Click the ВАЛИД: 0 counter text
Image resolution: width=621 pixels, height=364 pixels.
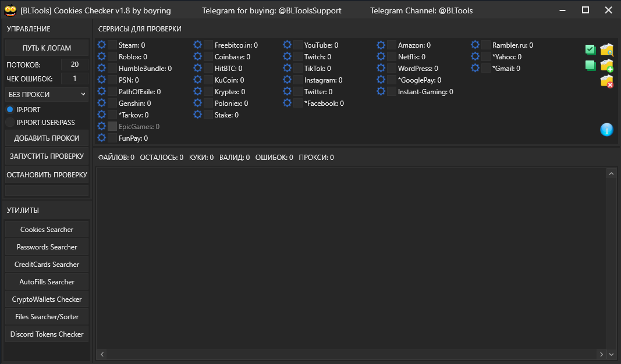pos(235,158)
